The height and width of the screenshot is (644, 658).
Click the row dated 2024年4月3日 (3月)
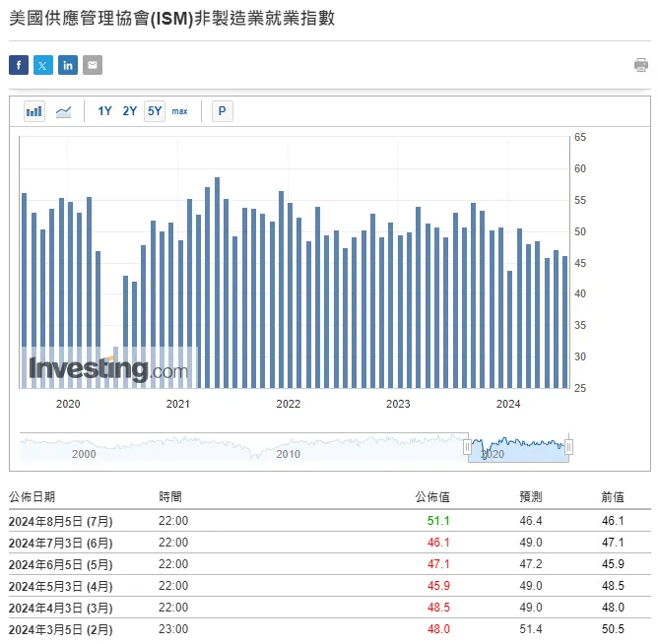point(329,608)
